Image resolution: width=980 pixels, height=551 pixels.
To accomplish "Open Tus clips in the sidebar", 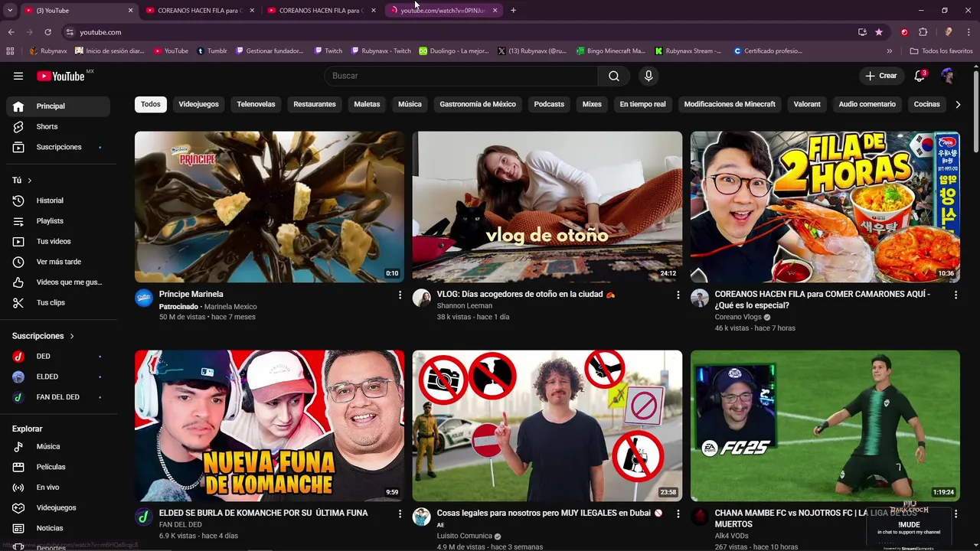I will pos(58,303).
